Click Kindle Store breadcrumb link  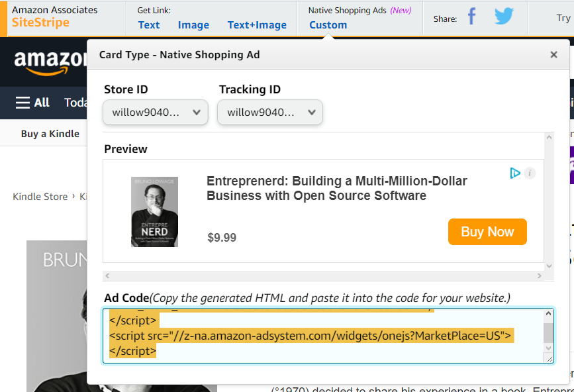[40, 197]
